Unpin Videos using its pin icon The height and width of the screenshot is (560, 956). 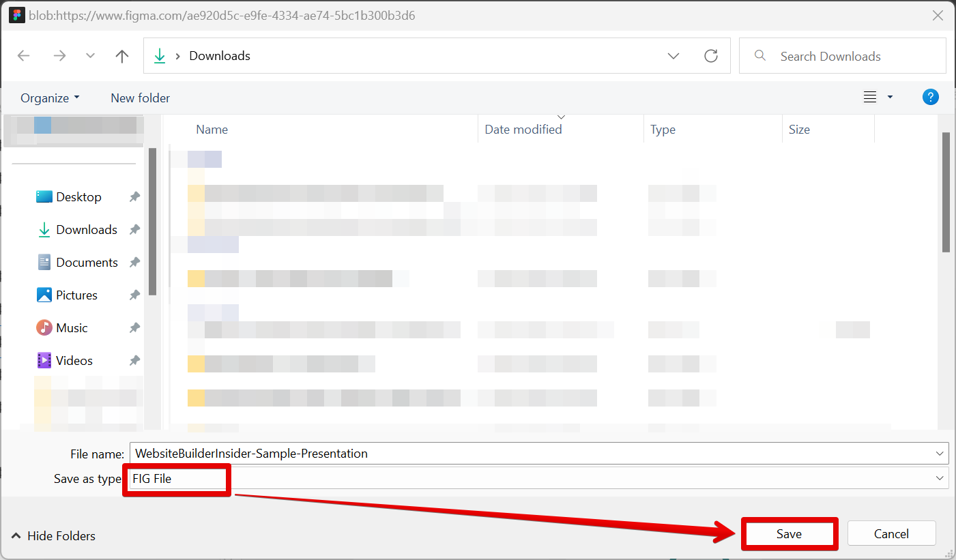(x=134, y=361)
